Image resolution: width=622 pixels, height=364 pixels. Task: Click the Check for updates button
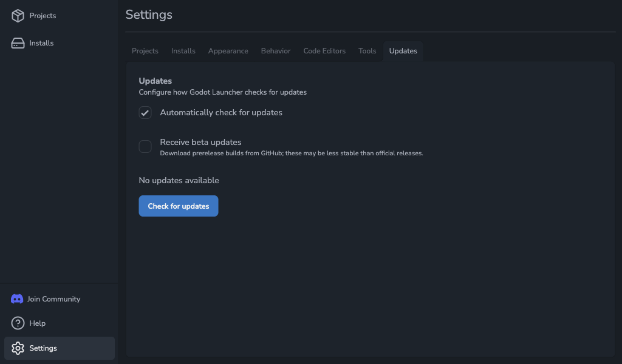pos(179,206)
